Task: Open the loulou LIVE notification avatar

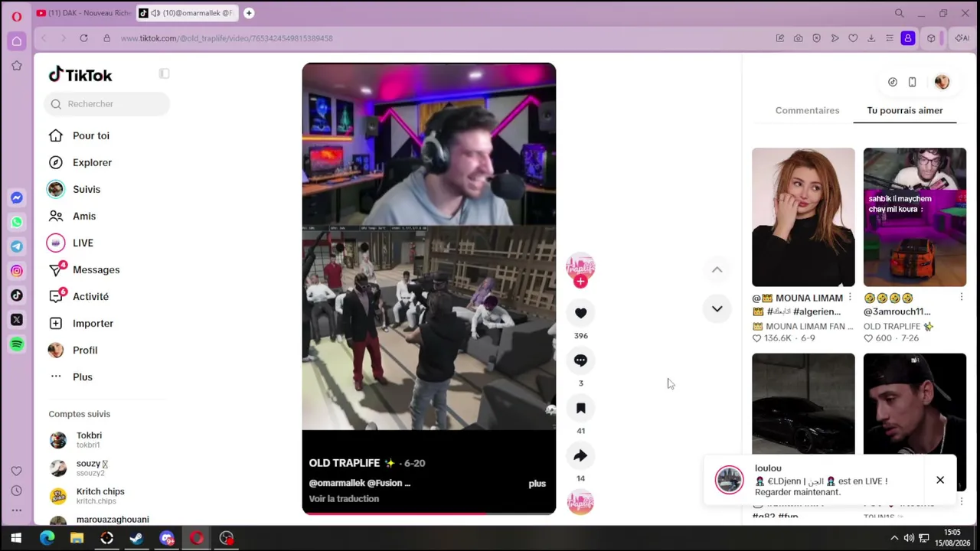Action: 729,480
